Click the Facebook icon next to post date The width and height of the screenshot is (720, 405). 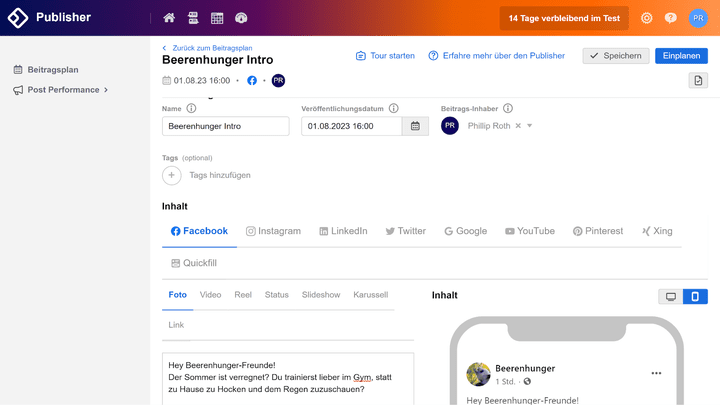click(x=252, y=80)
